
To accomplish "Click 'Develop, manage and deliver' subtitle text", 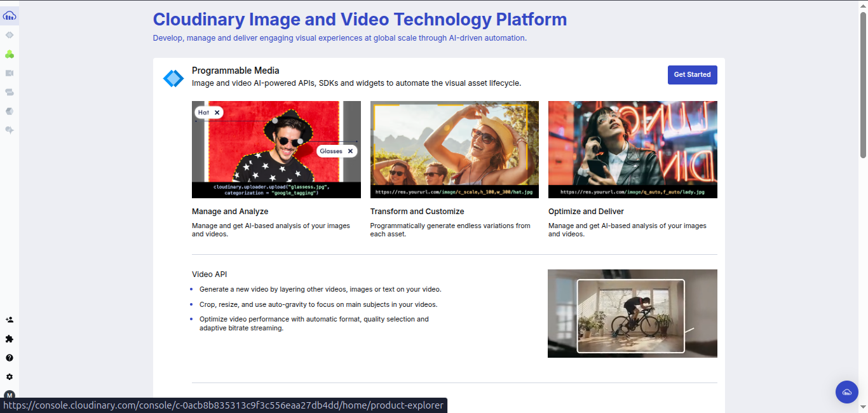I will tap(340, 38).
